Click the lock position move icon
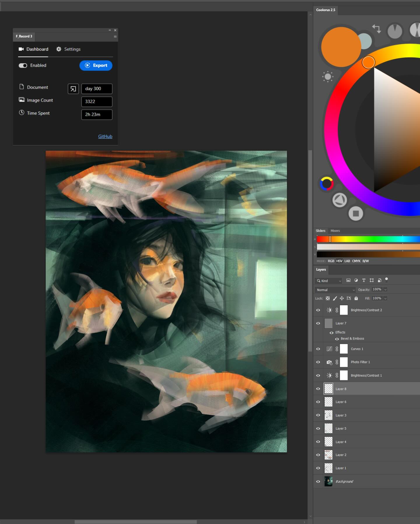The width and height of the screenshot is (420, 524). tap(342, 298)
